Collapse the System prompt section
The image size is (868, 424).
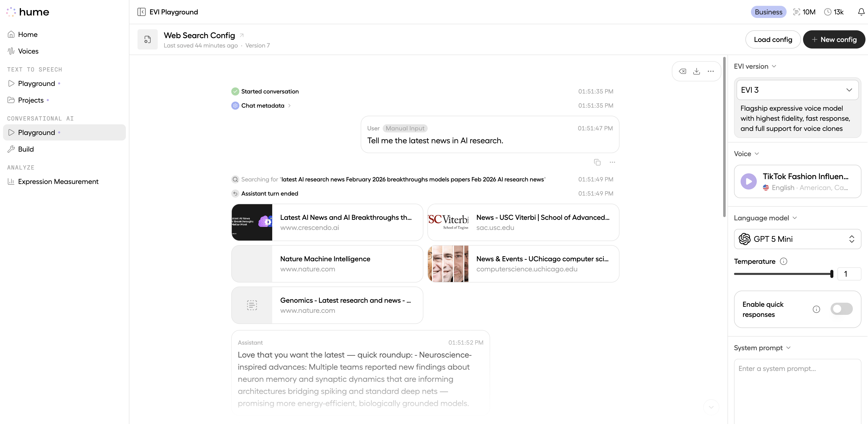(x=788, y=347)
